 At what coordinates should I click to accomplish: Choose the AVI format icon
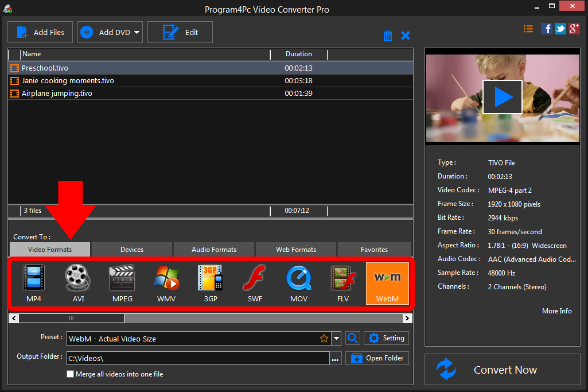[x=78, y=283]
